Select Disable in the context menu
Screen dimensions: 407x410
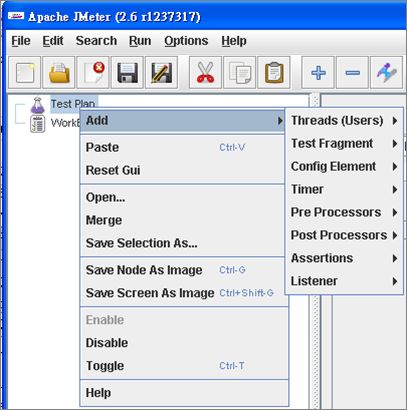tap(184, 343)
